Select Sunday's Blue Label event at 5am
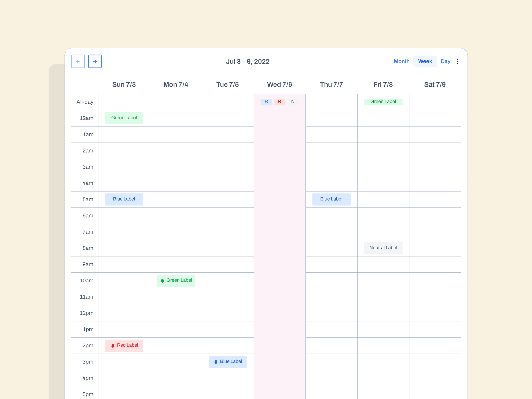The height and width of the screenshot is (399, 532). 124,199
